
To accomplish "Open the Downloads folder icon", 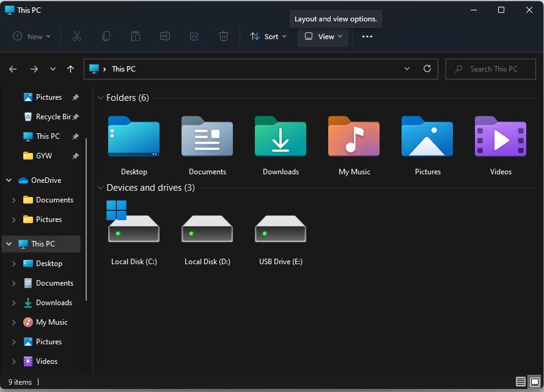I will point(280,137).
